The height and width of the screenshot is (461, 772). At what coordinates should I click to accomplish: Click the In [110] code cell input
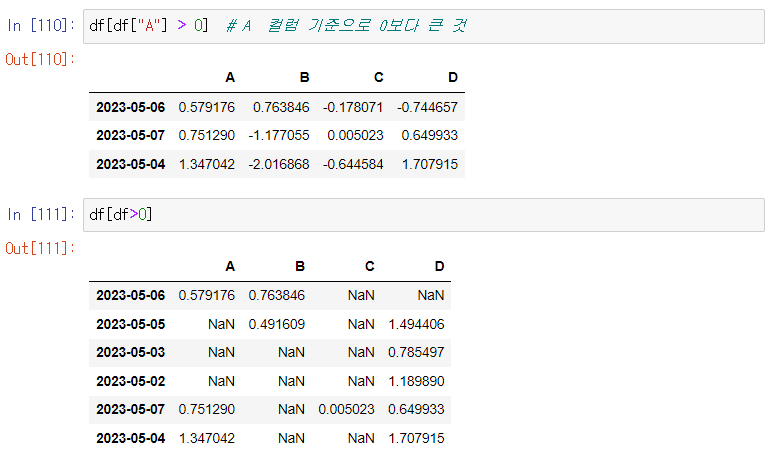pos(423,26)
